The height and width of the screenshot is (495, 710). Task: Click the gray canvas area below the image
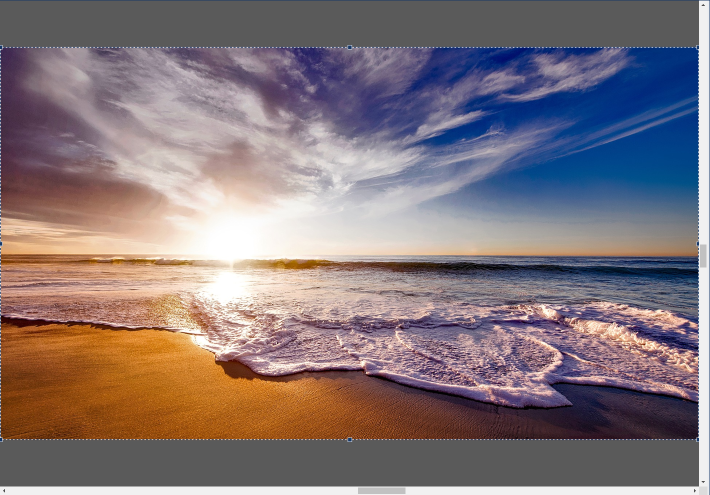(x=349, y=462)
